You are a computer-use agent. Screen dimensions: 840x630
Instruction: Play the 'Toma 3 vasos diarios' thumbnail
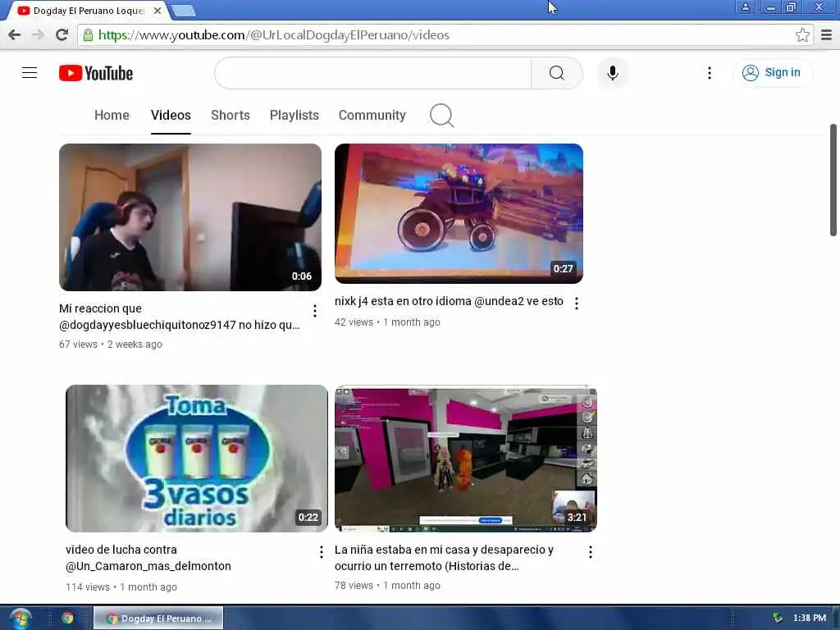point(197,458)
